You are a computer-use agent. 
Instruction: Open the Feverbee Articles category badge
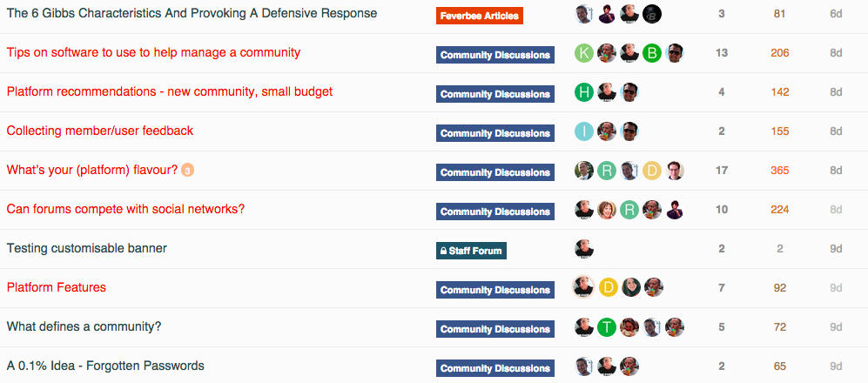coord(480,16)
